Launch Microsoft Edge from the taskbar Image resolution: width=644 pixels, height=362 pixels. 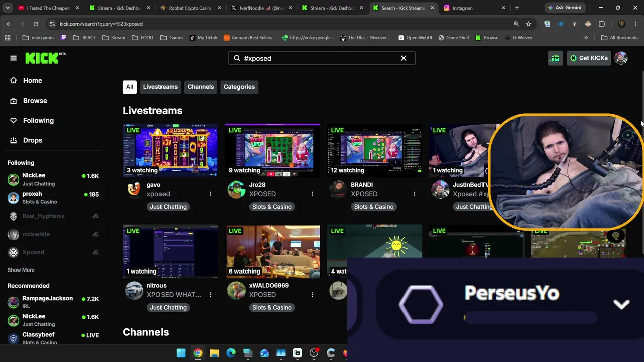tap(231, 353)
